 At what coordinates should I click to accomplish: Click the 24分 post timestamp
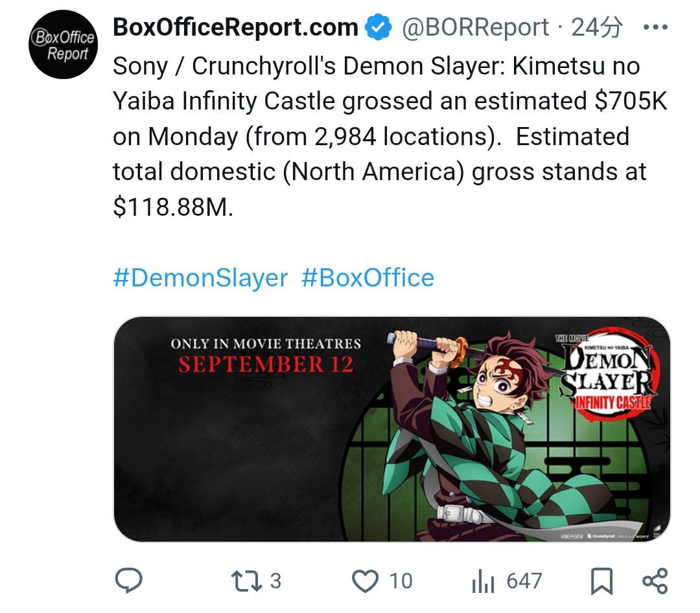coord(597,27)
